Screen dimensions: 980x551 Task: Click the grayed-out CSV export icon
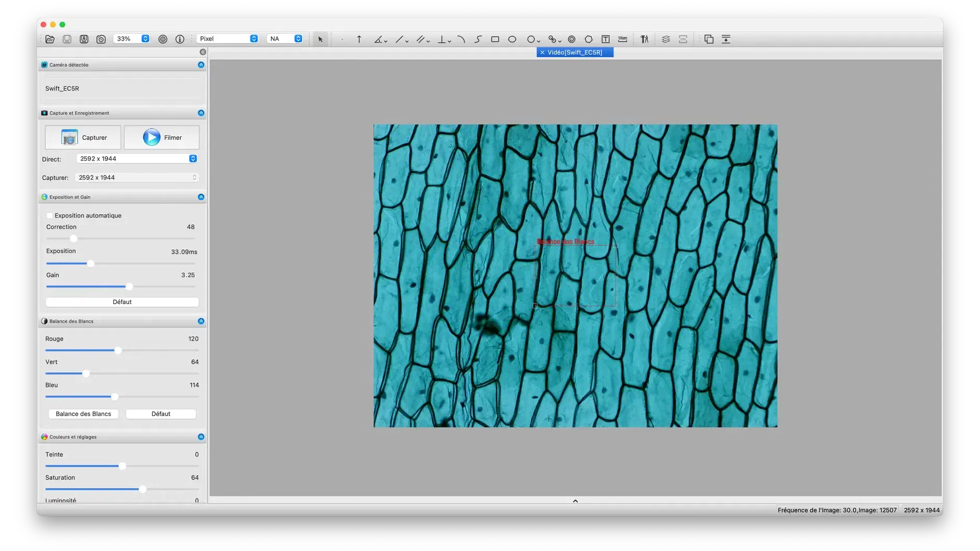point(683,39)
